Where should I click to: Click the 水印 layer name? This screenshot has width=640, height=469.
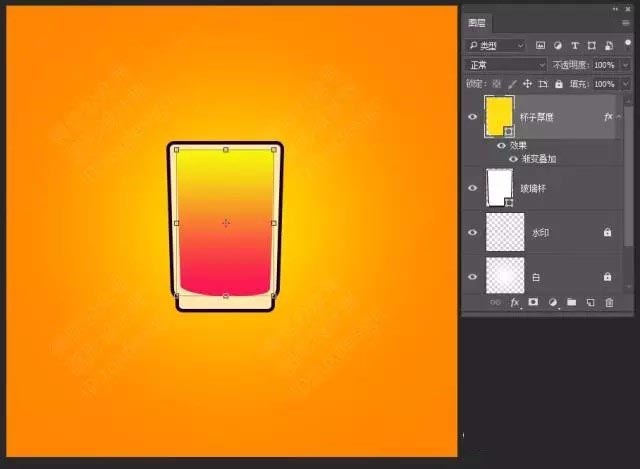(540, 233)
